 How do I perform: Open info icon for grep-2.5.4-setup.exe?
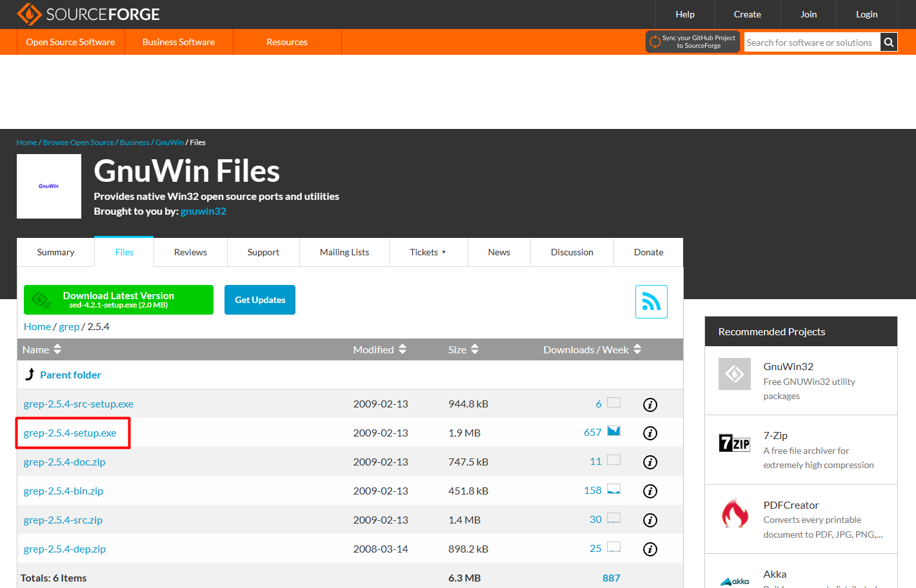pos(650,433)
